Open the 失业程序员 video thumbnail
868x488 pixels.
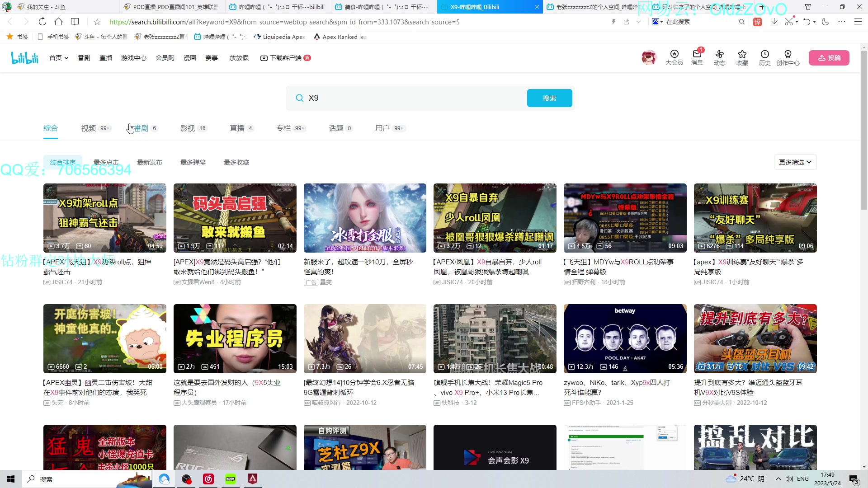[x=235, y=338]
